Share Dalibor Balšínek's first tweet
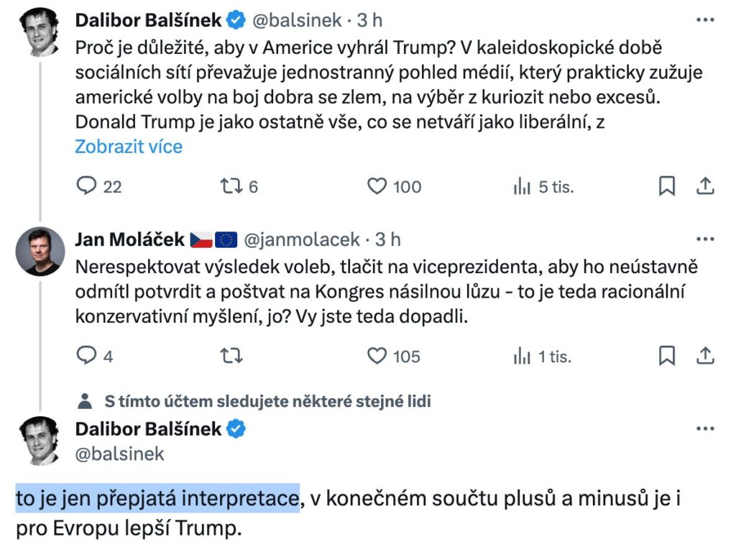736x560 pixels. tap(706, 186)
